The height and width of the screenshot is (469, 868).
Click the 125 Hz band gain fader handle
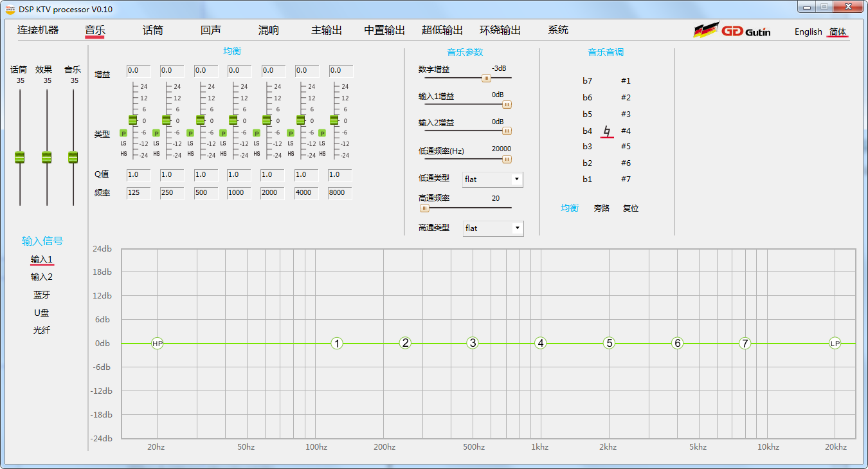(132, 120)
